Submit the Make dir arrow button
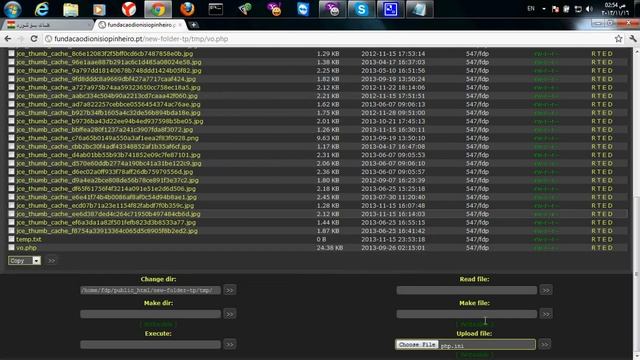This screenshot has width=640, height=360. click(x=230, y=314)
